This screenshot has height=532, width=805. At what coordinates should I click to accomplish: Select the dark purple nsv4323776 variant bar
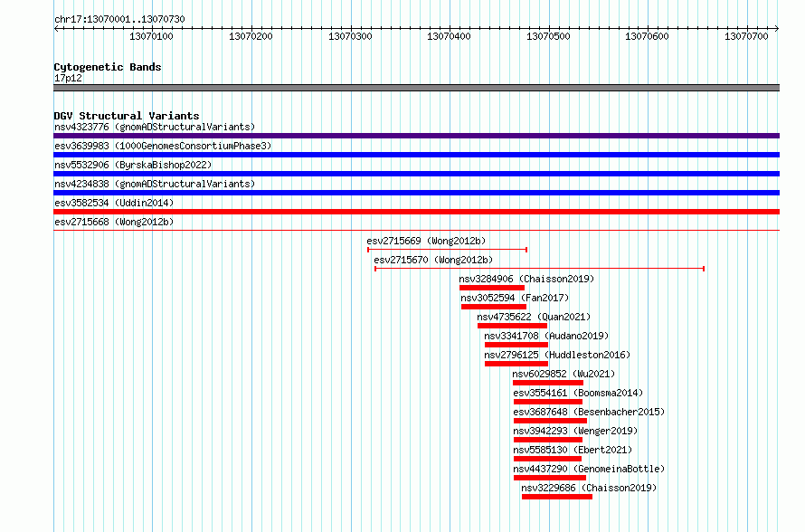(x=416, y=136)
